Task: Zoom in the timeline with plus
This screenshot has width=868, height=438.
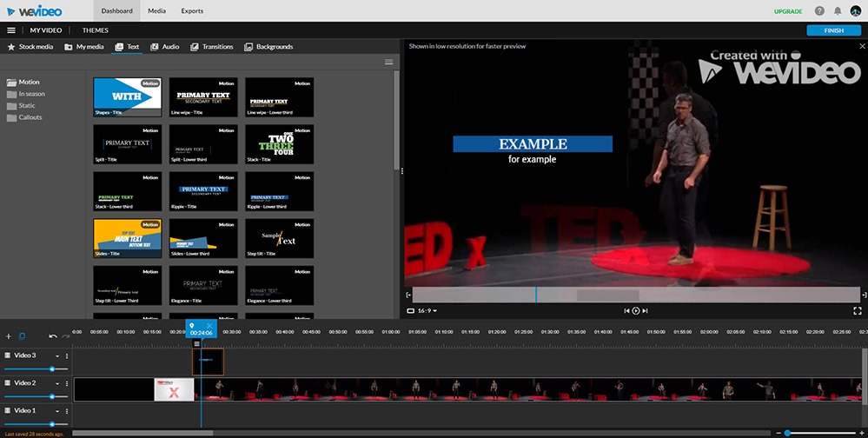Action: (x=862, y=433)
